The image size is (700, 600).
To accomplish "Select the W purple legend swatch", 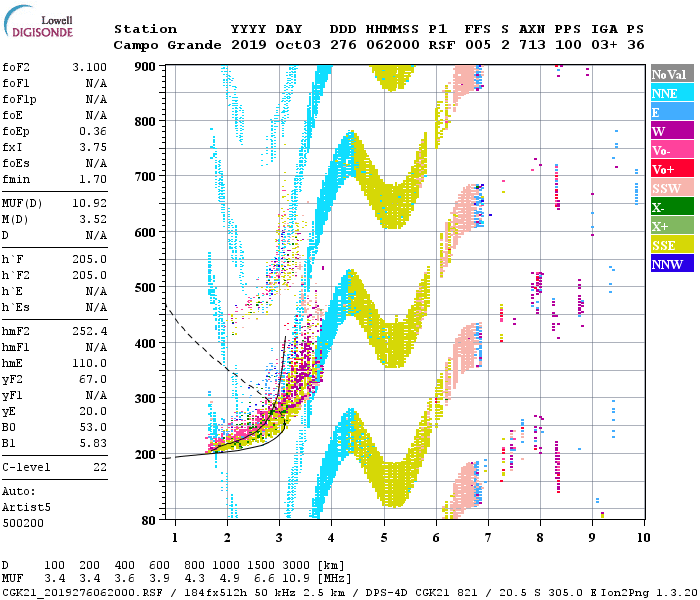I will [x=672, y=131].
